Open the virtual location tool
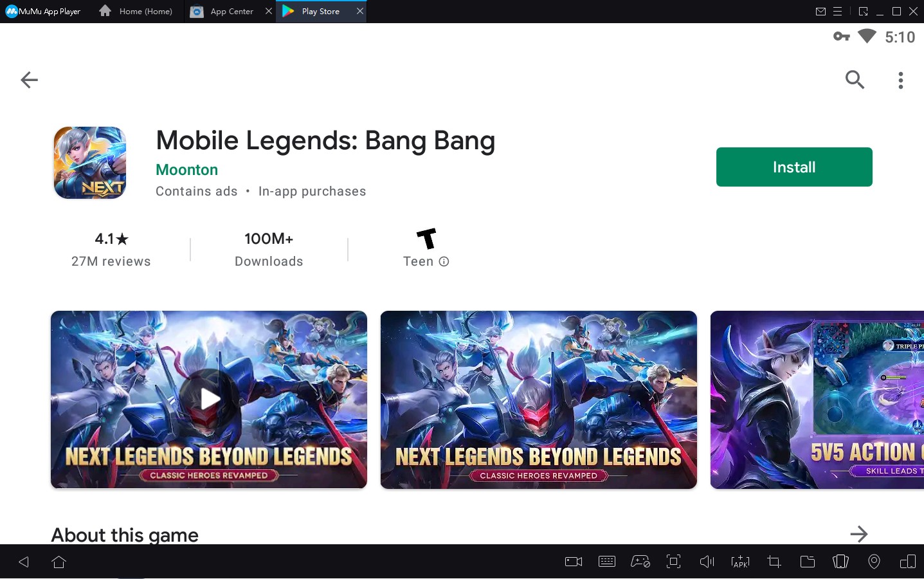Screen dimensions: 924x579 (874, 562)
